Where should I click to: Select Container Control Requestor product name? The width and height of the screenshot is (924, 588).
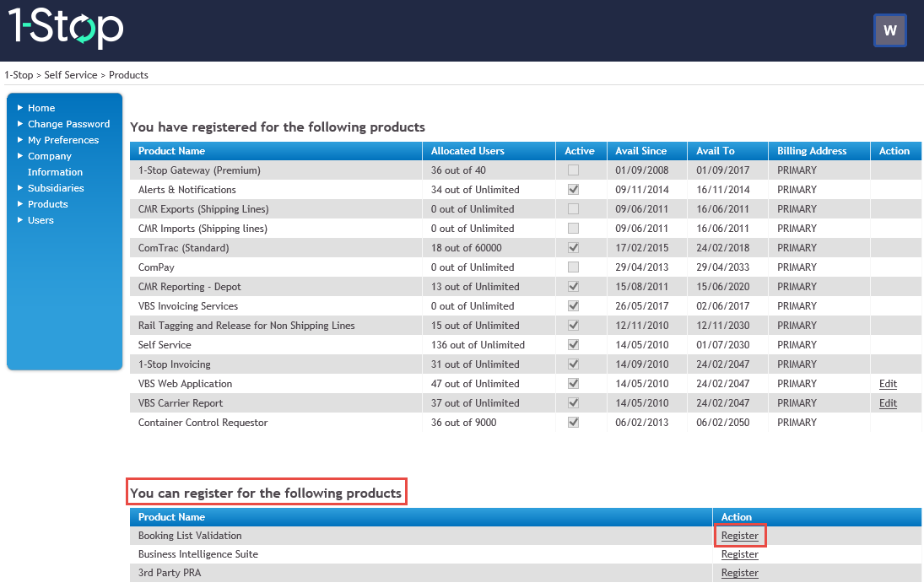[x=203, y=423]
